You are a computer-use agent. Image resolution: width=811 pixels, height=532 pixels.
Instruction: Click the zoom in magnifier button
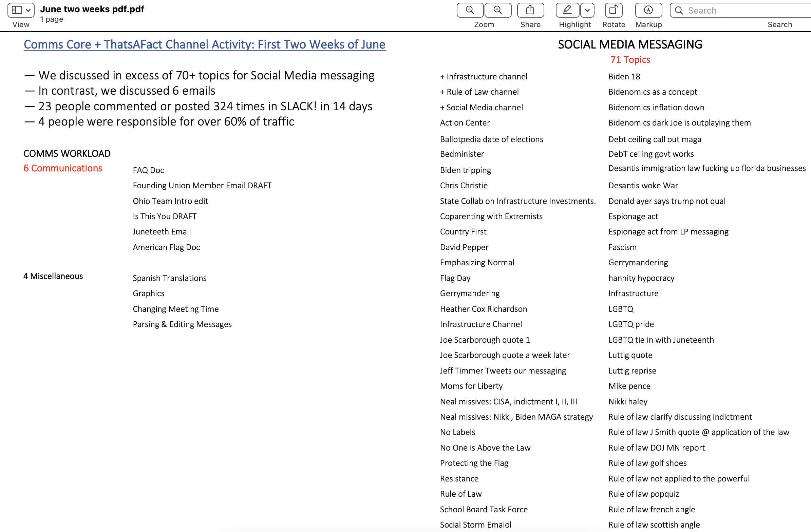[497, 10]
